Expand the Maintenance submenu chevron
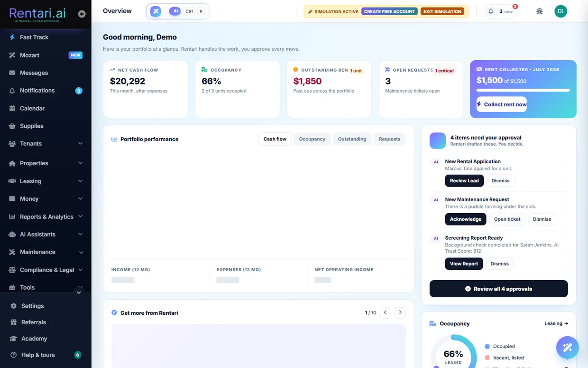Viewport: 588px width, 368px height. 81,252
